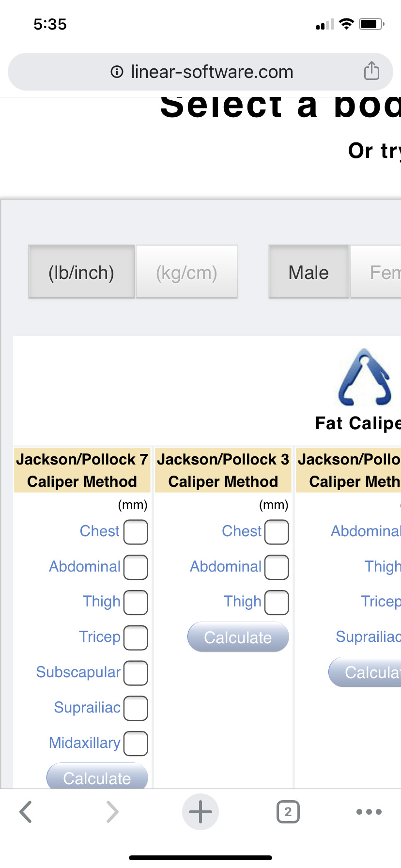The width and height of the screenshot is (401, 868).
Task: Open the browser three-dots menu
Action: 369,812
